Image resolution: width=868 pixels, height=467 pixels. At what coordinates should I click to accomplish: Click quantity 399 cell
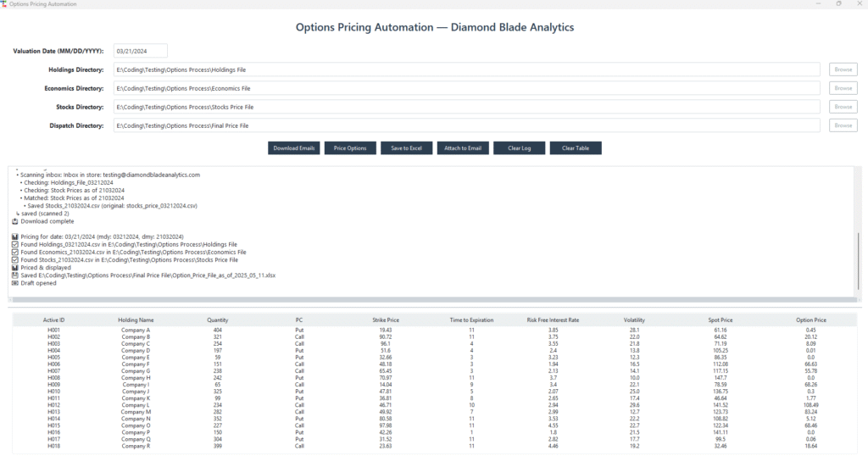pos(218,446)
